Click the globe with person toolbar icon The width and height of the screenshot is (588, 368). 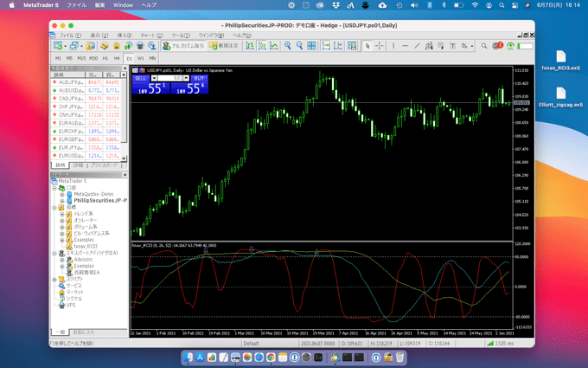pos(152,46)
